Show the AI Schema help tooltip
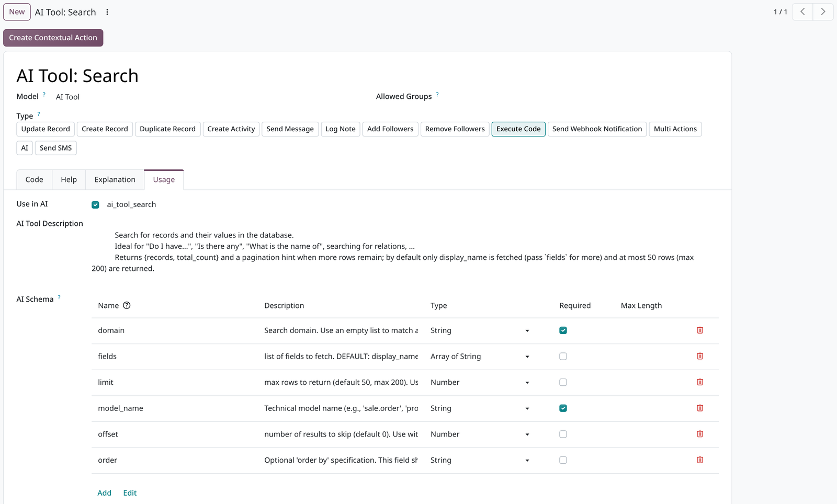837x504 pixels. tap(59, 297)
